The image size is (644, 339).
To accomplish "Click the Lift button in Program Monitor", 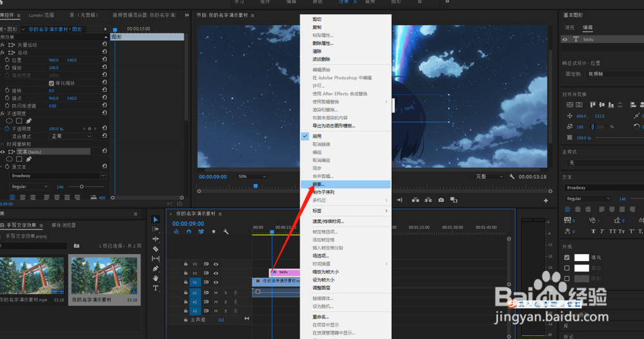I will point(415,200).
